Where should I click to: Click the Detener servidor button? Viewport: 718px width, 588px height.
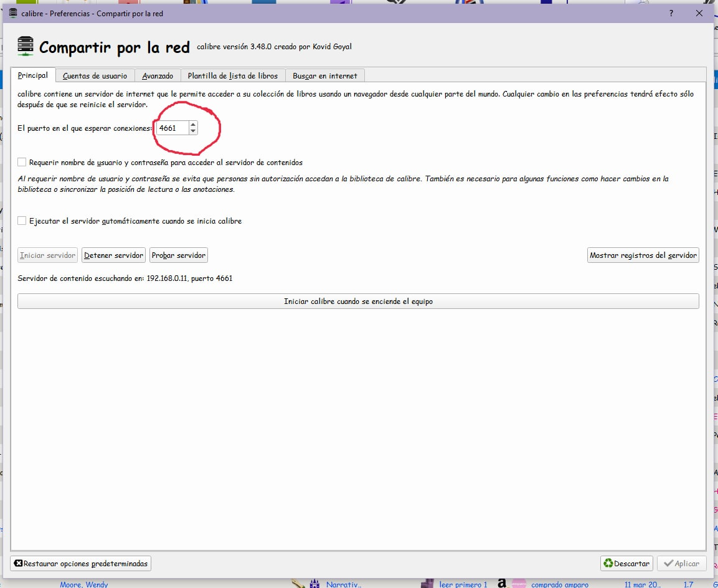point(113,255)
